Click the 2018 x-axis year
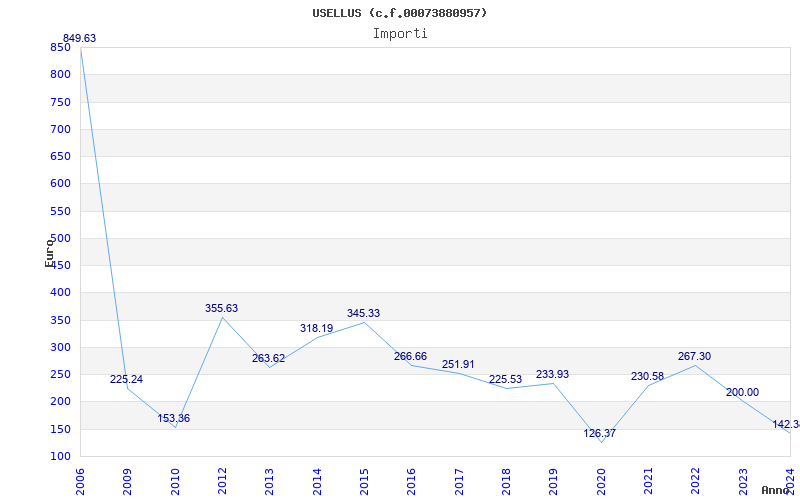 click(x=506, y=482)
